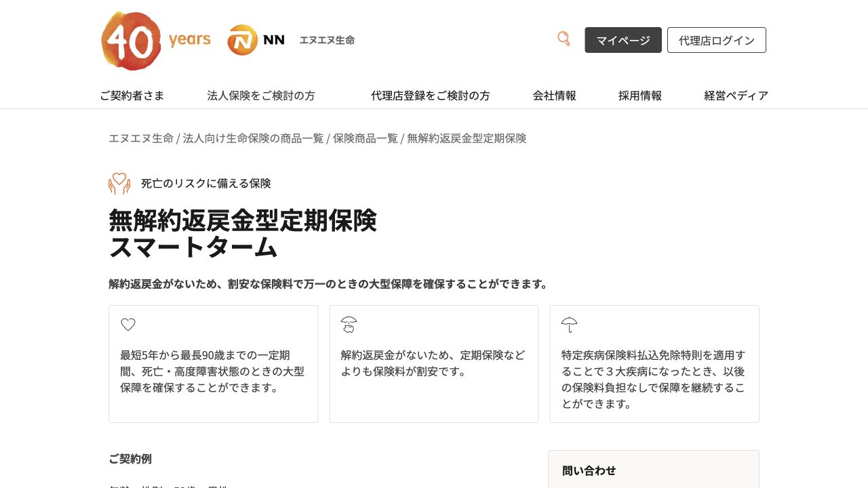Viewport: 868px width, 488px height.
Task: Open 会社情報 menu
Action: [x=555, y=96]
